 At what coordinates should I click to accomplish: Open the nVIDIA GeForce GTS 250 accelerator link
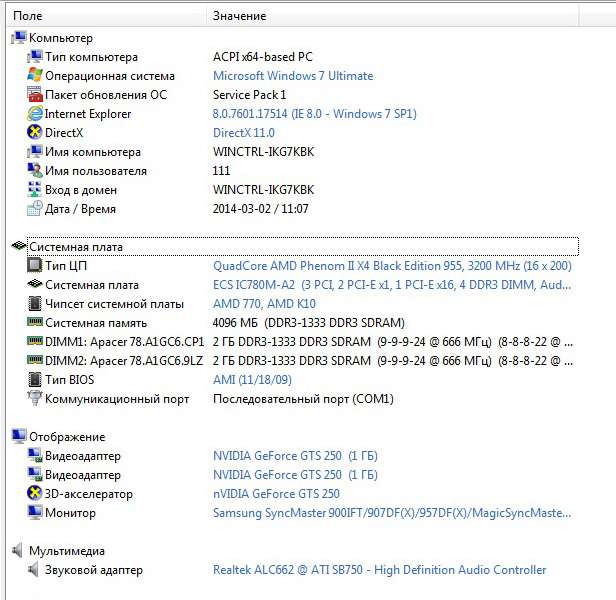coord(276,494)
